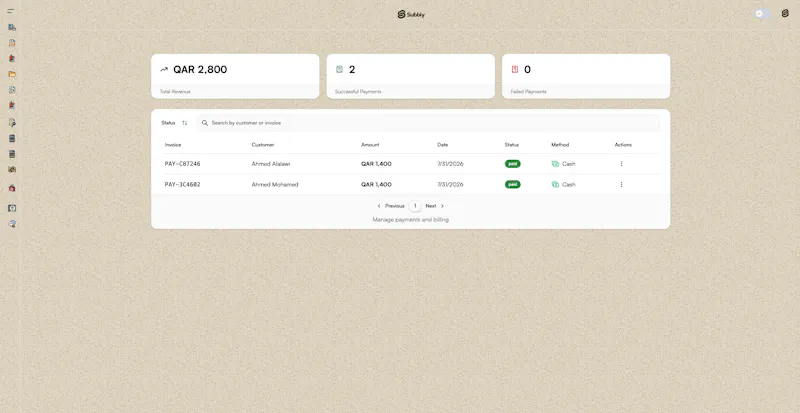800x413 pixels.
Task: Click the paid badge for PAY-C87246
Action: (x=513, y=164)
